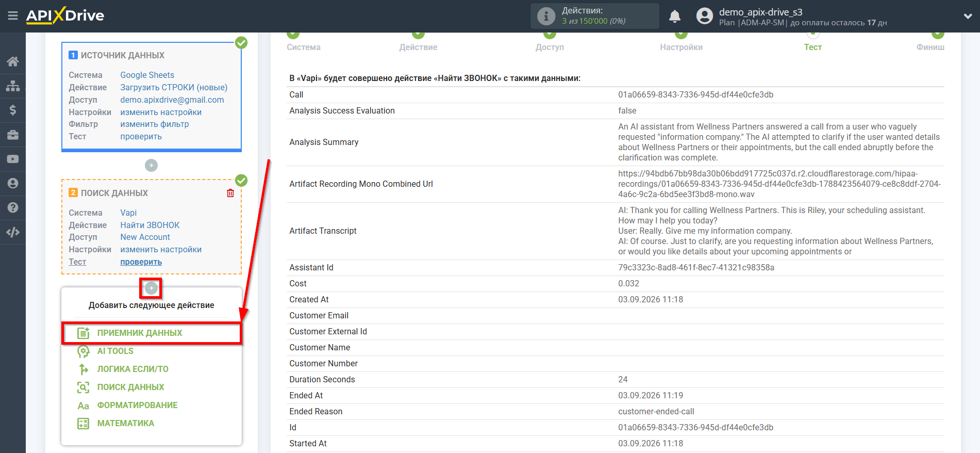Click the Действия counter panel

pos(595,16)
